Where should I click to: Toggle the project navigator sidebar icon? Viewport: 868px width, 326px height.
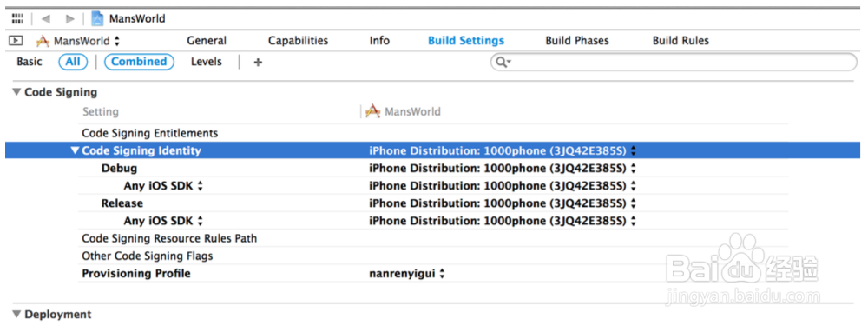pyautogui.click(x=16, y=41)
